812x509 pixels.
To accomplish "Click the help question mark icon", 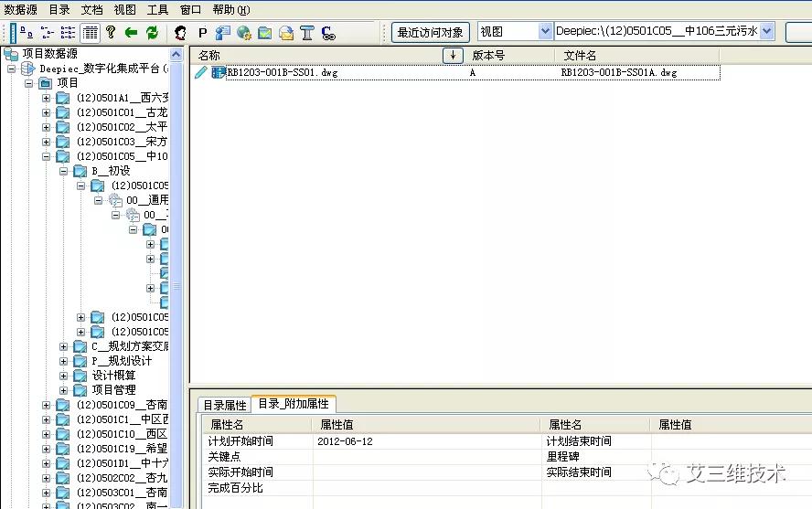I will (111, 32).
